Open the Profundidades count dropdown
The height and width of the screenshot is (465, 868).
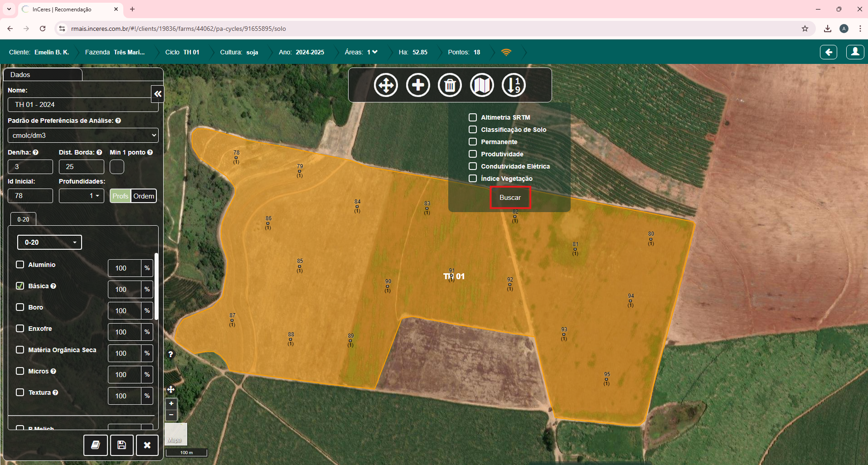[x=82, y=196]
